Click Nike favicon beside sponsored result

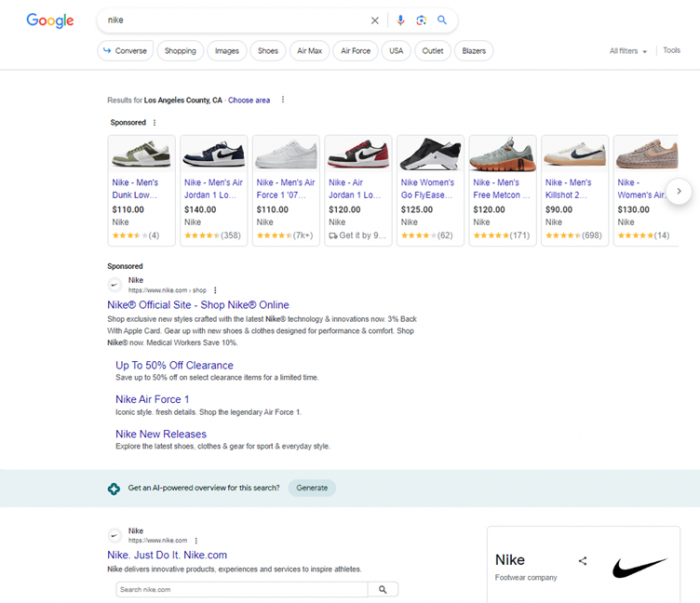click(x=115, y=285)
